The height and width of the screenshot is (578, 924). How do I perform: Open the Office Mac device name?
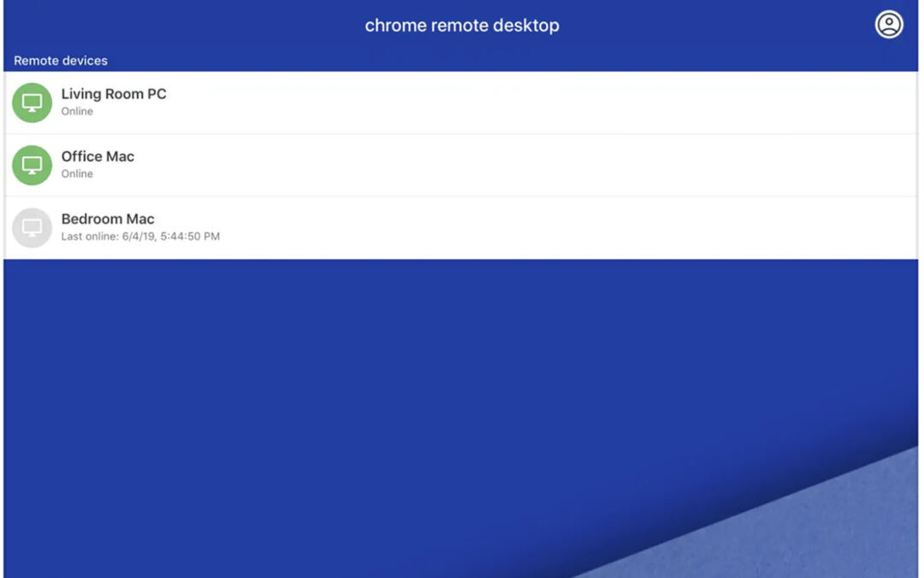pos(98,157)
